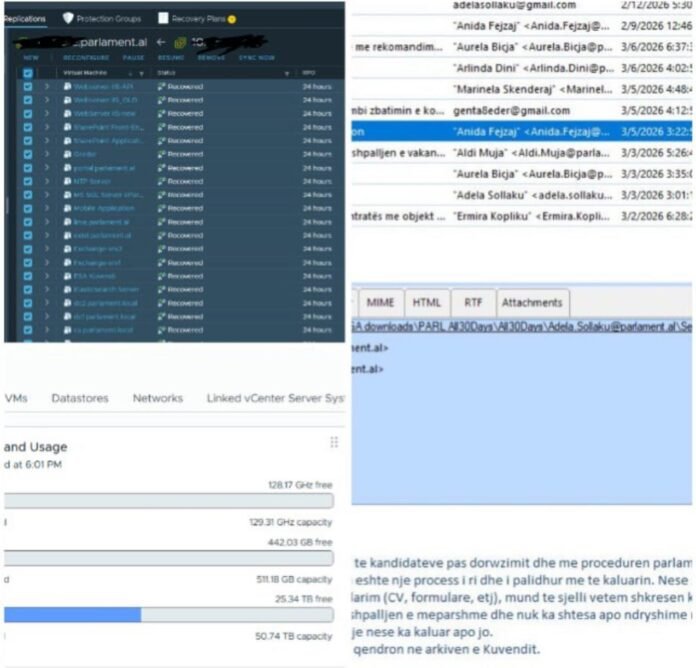696x668 pixels.
Task: Click the green site icon after the arrow
Action: click(x=180, y=42)
